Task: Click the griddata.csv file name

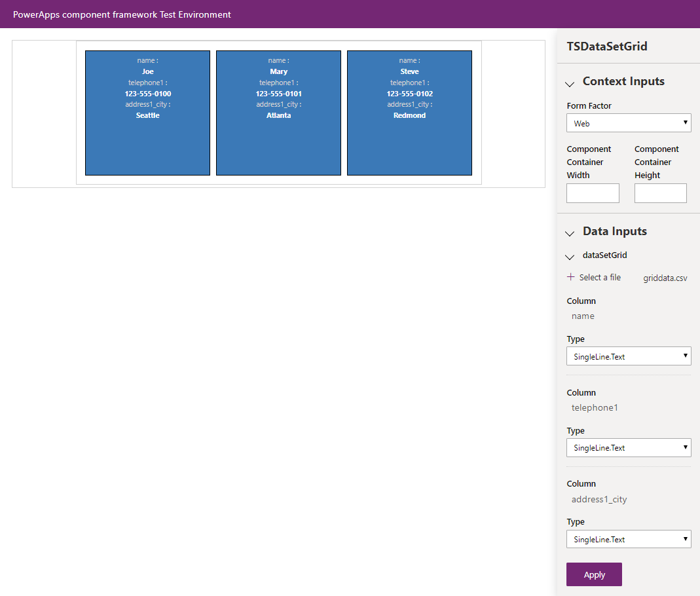Action: coord(665,277)
